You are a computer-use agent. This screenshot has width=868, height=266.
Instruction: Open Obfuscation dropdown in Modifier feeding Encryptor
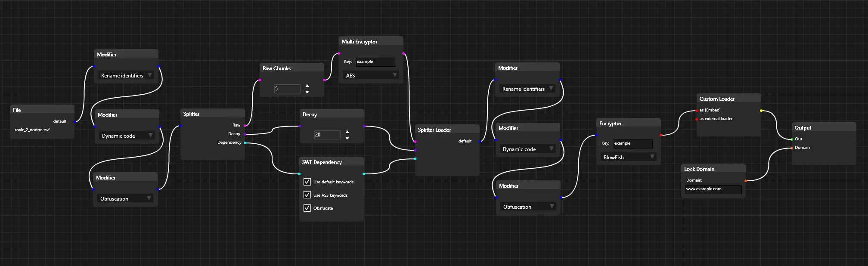(x=528, y=207)
